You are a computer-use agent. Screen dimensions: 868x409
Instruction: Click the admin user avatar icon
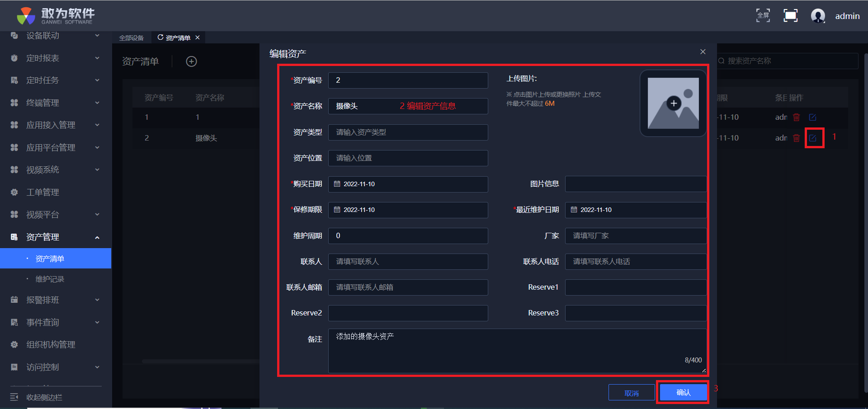click(817, 16)
